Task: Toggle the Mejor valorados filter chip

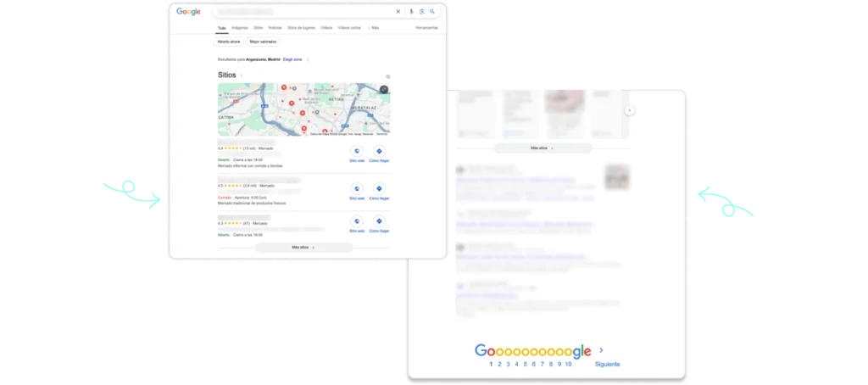Action: click(263, 42)
